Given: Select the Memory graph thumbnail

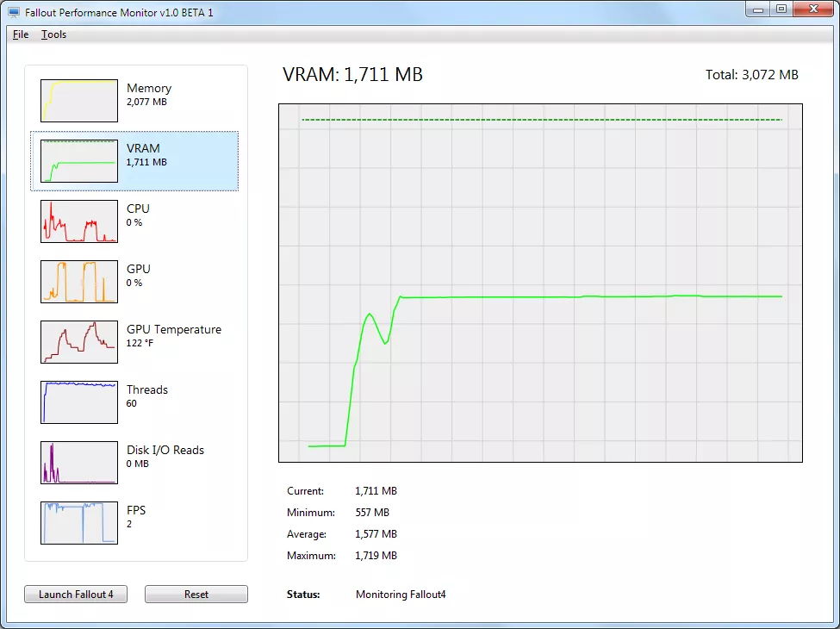Looking at the screenshot, I should coord(79,101).
